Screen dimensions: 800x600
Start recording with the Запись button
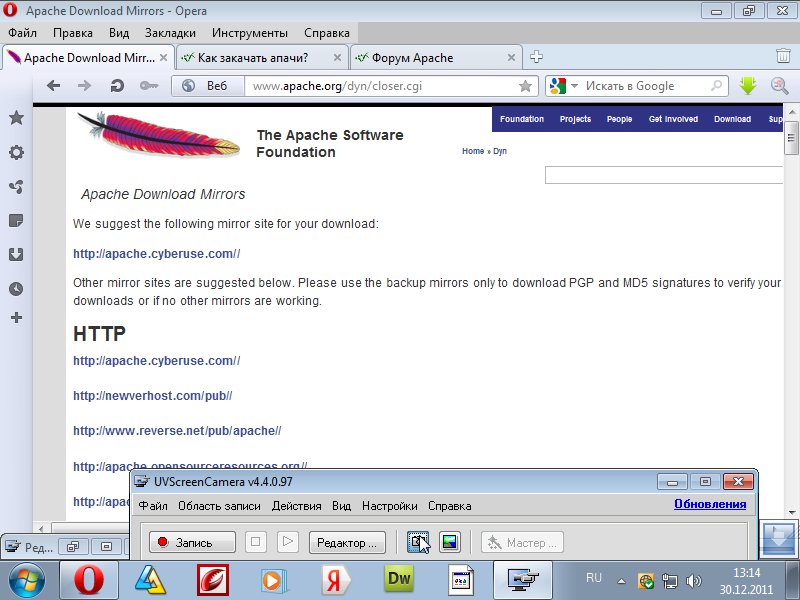[192, 542]
